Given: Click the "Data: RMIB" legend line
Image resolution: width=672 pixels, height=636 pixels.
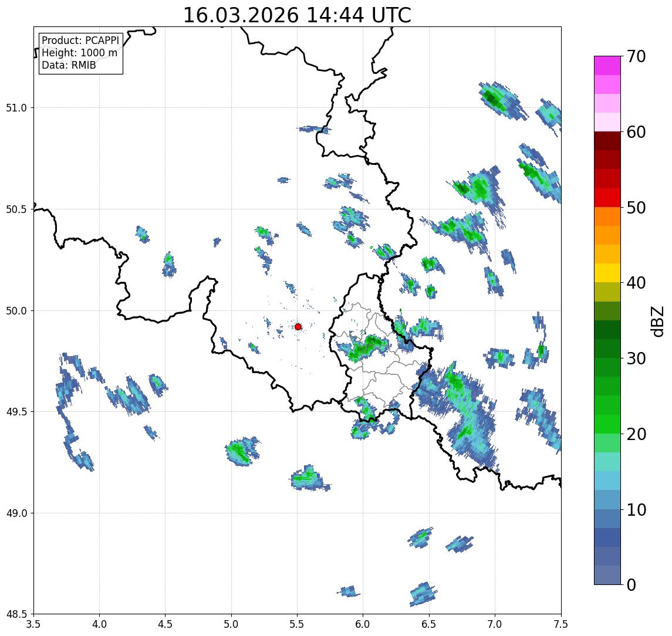Looking at the screenshot, I should pos(69,65).
